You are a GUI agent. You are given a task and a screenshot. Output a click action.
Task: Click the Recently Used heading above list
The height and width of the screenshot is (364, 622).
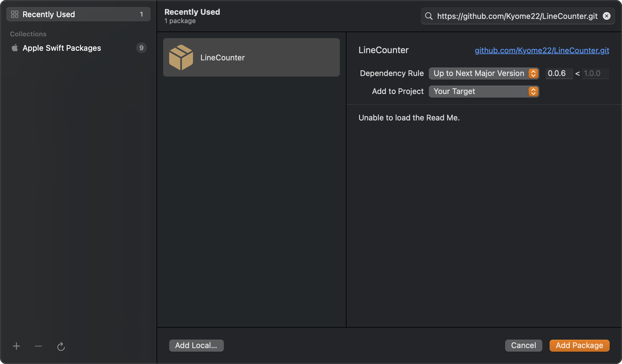point(192,12)
